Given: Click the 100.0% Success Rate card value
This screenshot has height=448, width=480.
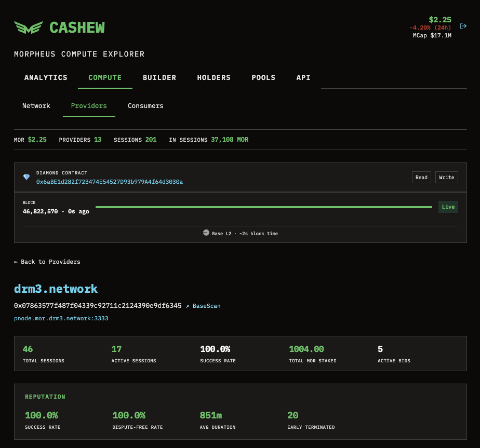Looking at the screenshot, I should 215,349.
